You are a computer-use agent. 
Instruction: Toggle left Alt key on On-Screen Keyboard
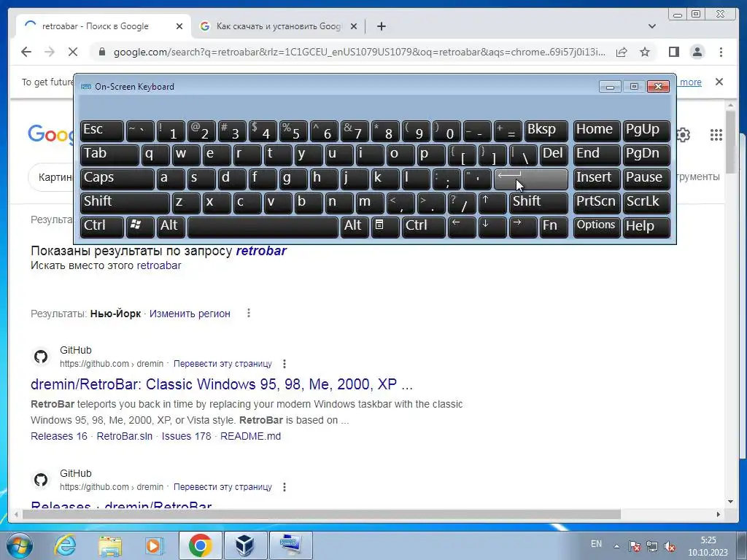[x=171, y=226]
